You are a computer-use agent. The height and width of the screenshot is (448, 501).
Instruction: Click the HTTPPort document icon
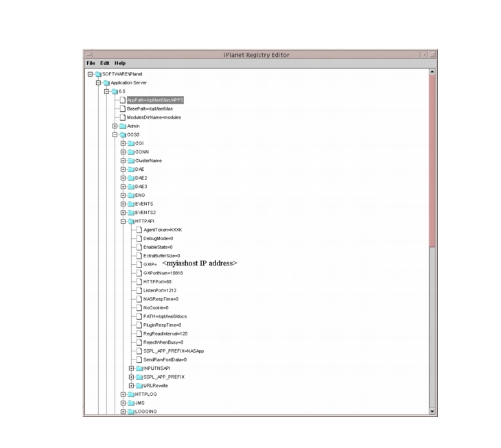pos(139,282)
